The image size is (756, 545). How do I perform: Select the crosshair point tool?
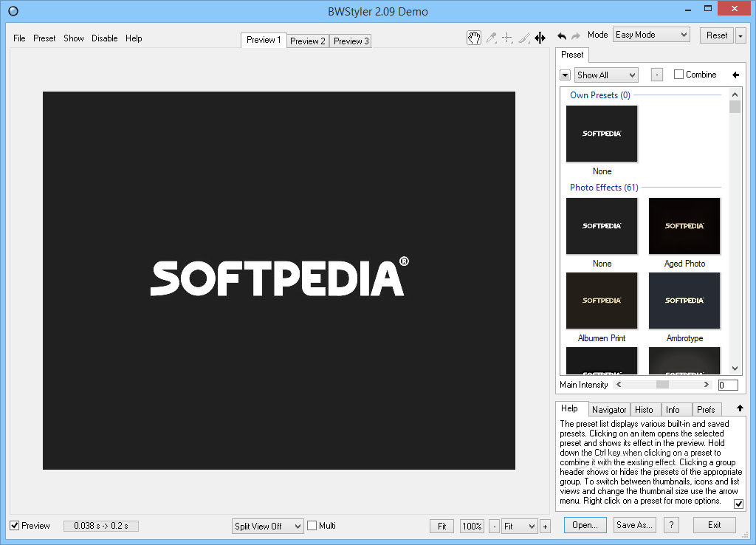(x=507, y=38)
